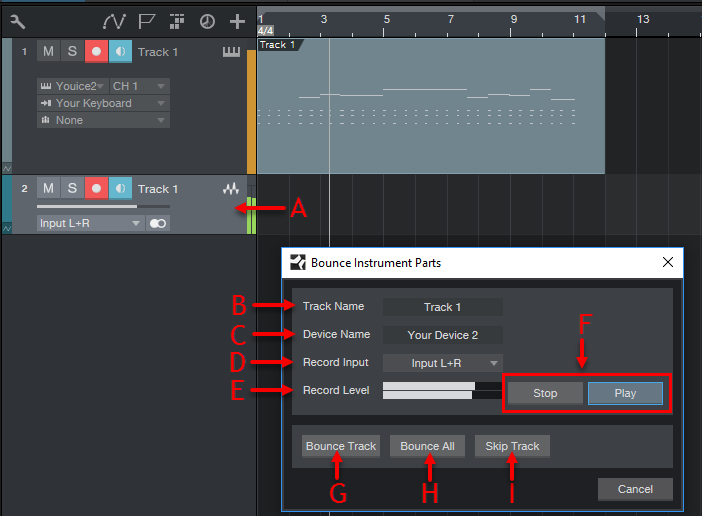Open the Your Keyboard input dropdown

click(103, 103)
